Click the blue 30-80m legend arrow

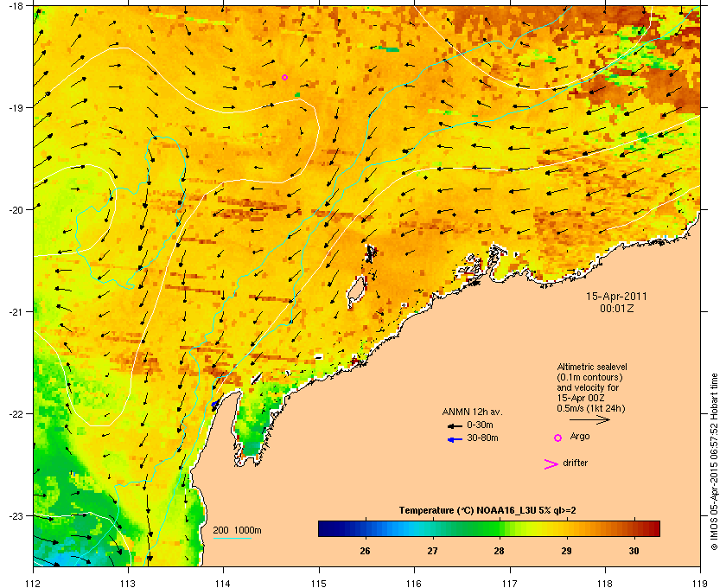[455, 439]
